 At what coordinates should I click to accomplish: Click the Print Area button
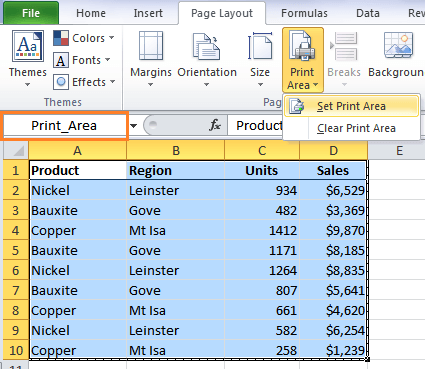[303, 60]
